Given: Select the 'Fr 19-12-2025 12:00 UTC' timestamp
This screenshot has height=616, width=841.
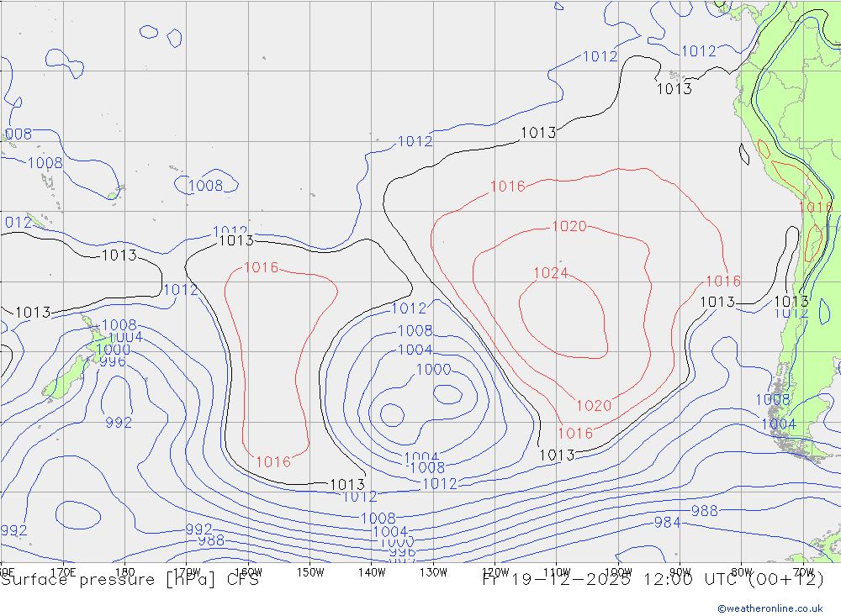Looking at the screenshot, I should [x=611, y=580].
